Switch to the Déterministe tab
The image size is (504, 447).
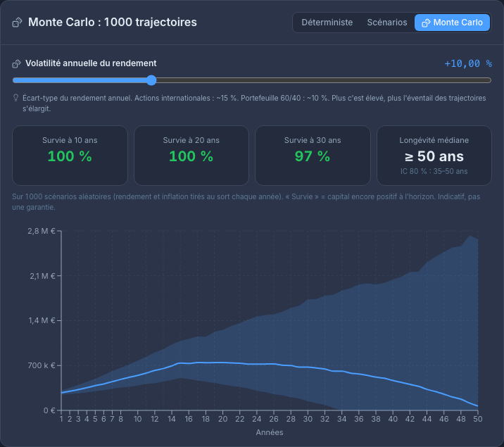[x=327, y=23]
